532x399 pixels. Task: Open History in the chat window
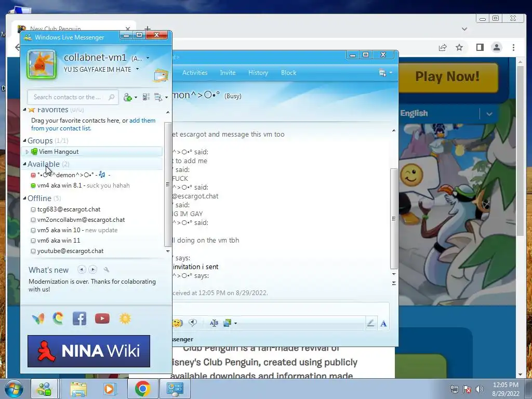pos(258,73)
